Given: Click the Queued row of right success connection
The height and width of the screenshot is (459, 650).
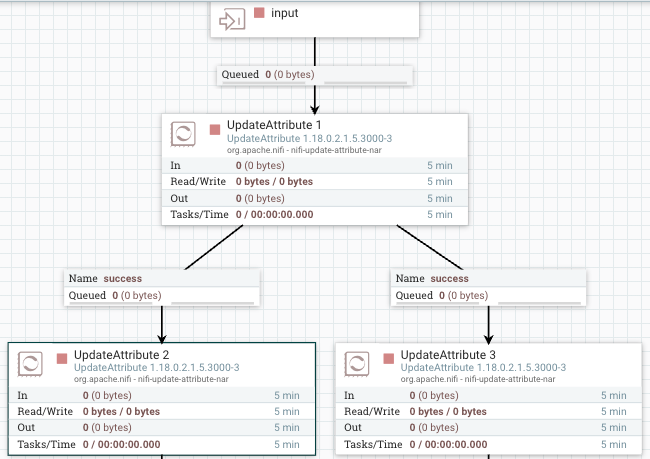Looking at the screenshot, I should [x=488, y=296].
